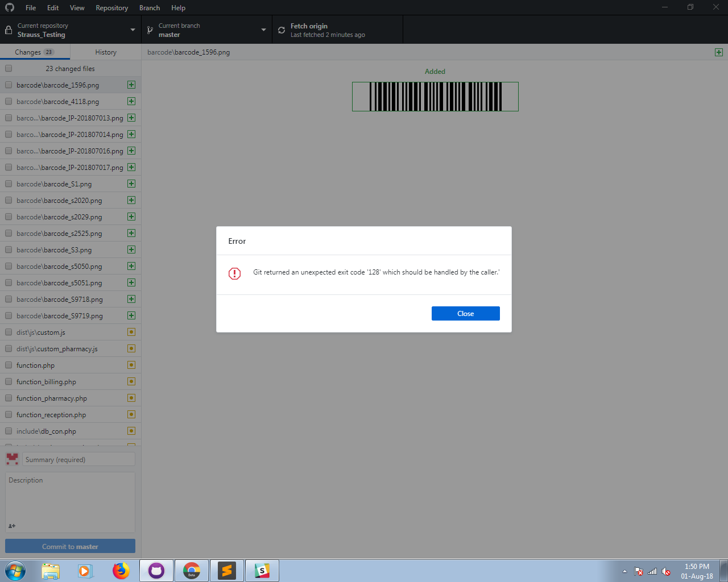Click the green added icon beside barcode_1596.png
This screenshot has width=728, height=582.
[131, 85]
